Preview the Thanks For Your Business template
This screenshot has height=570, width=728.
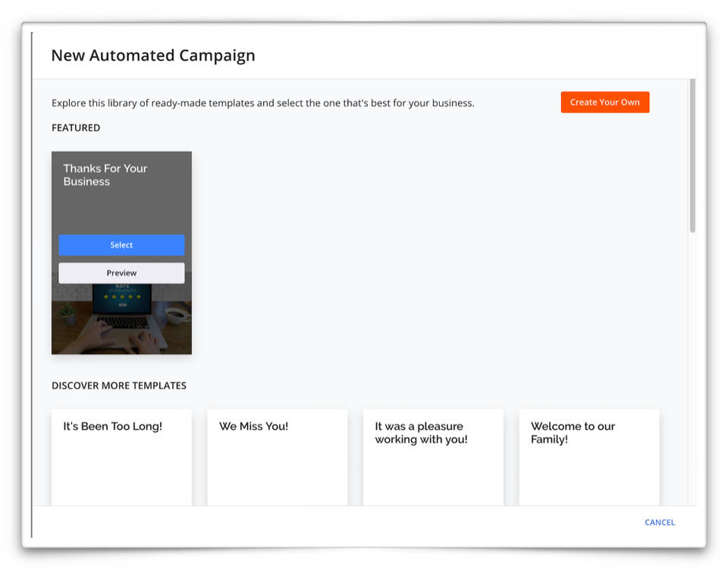tap(121, 273)
